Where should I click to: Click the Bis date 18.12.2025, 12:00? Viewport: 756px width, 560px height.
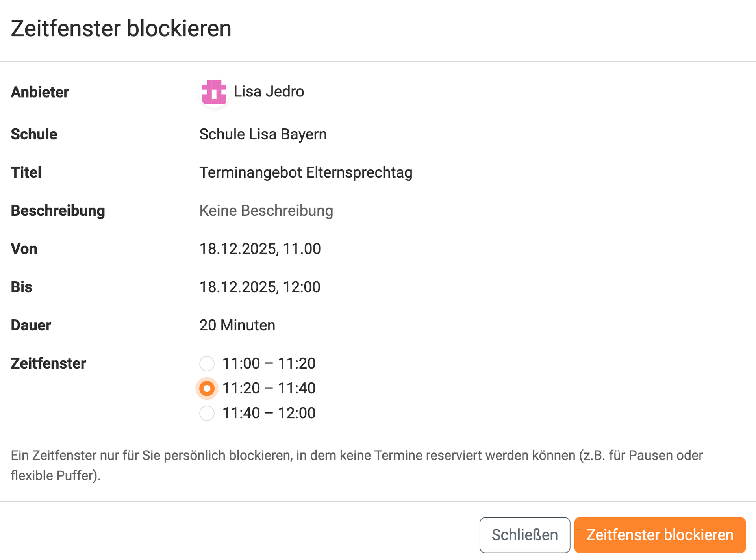(x=260, y=287)
